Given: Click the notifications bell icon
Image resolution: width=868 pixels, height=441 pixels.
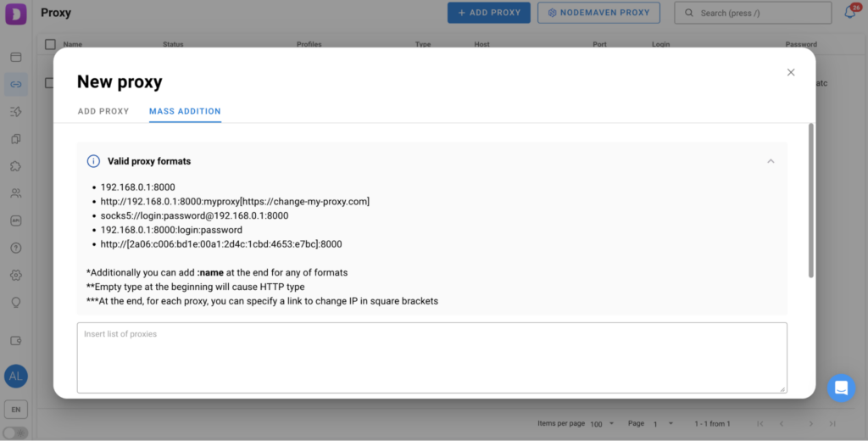Looking at the screenshot, I should (849, 13).
